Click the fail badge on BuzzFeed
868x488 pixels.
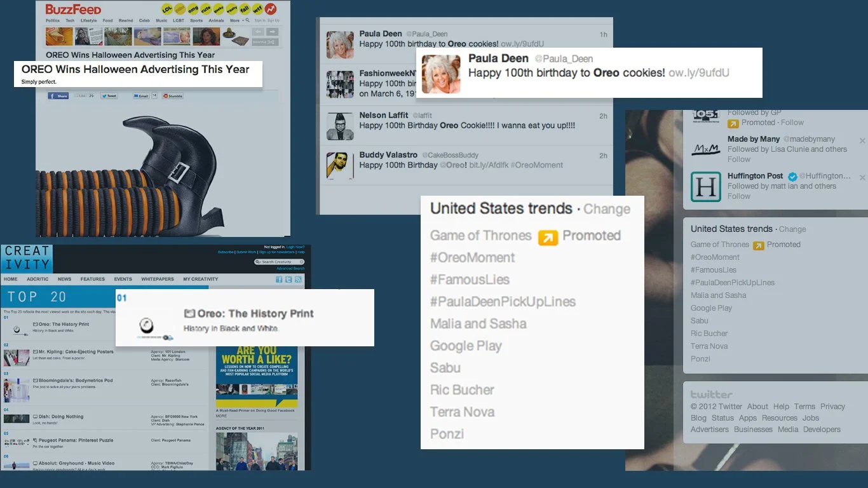(245, 9)
